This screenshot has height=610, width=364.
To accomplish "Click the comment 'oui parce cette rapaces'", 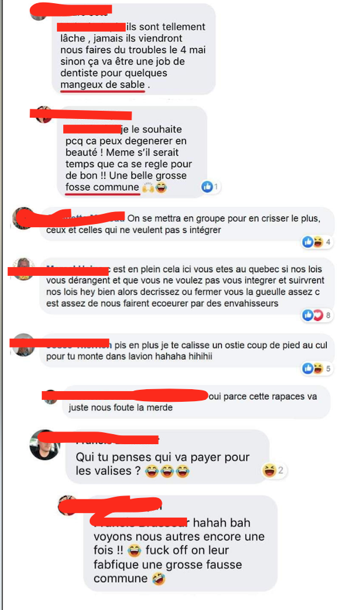I will pyautogui.click(x=196, y=402).
